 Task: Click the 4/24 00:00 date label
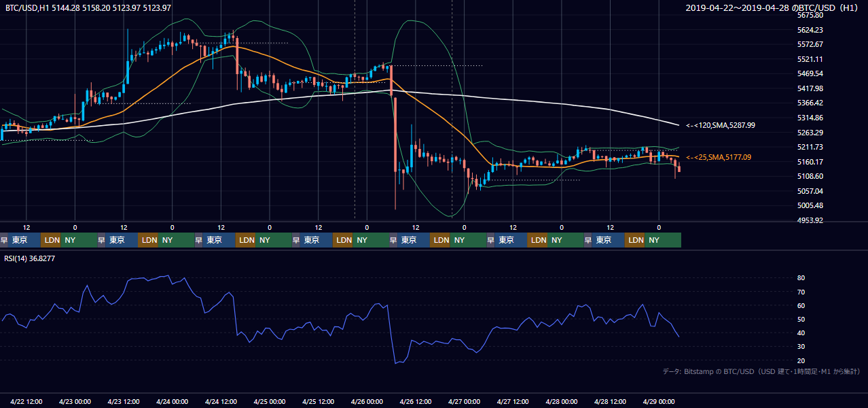[x=172, y=401]
